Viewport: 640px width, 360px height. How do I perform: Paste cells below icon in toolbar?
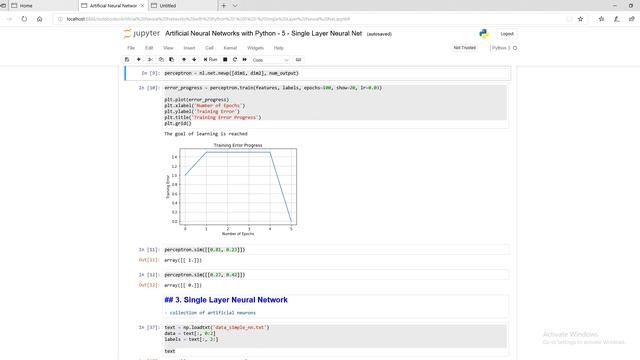[171, 60]
